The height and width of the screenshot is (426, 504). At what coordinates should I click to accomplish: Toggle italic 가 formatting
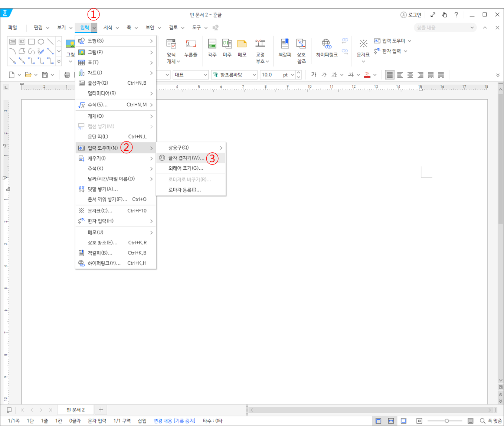coord(324,75)
